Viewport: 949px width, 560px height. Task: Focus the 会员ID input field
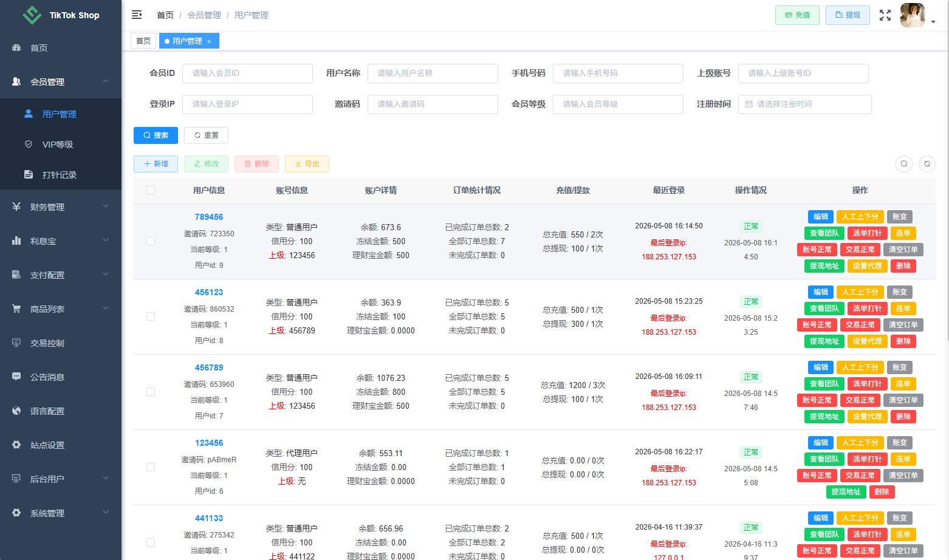click(247, 73)
